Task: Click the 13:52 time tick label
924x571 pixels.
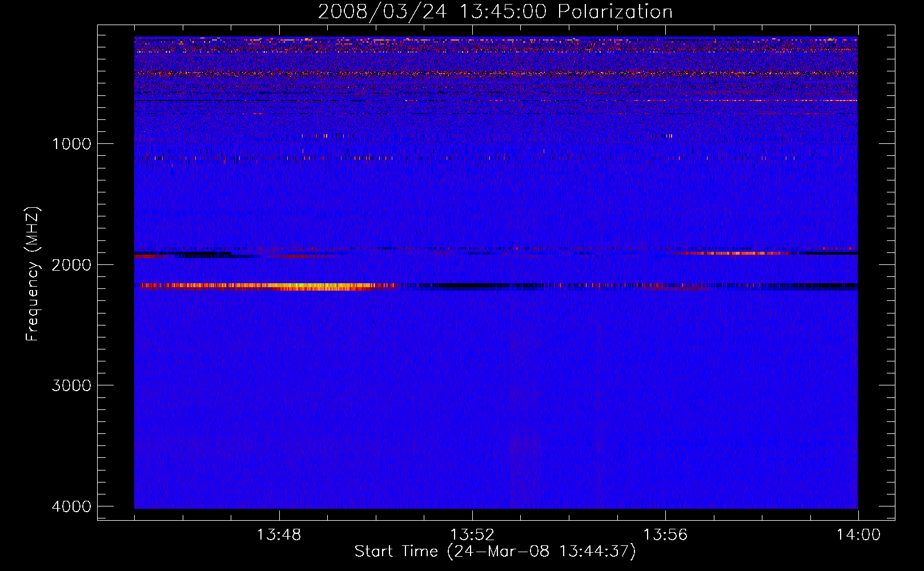Action: pos(472,535)
